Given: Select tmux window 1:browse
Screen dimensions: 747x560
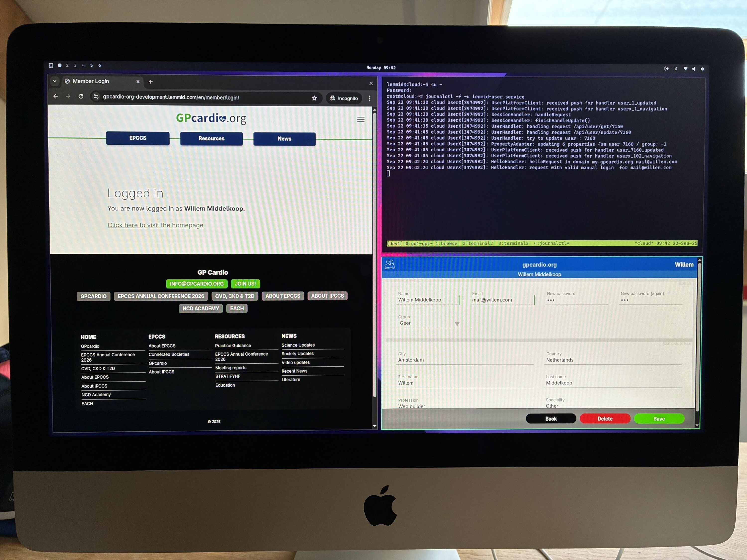Looking at the screenshot, I should (x=446, y=243).
